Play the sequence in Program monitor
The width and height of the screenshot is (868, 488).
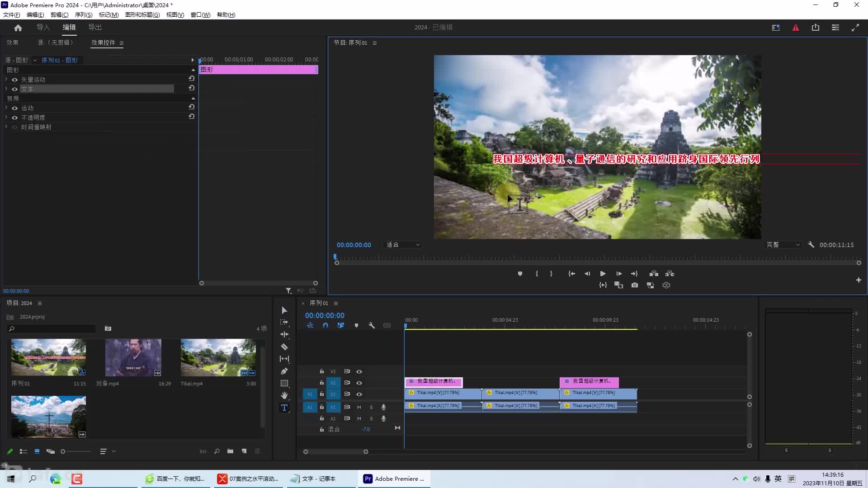pos(603,273)
